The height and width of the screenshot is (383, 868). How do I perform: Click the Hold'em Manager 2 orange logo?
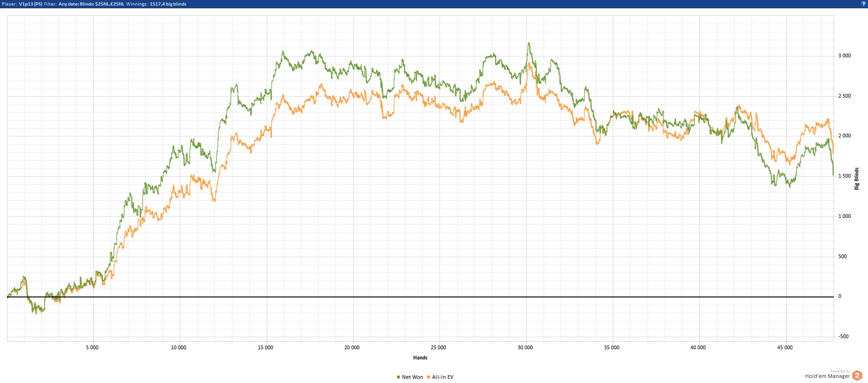857,376
